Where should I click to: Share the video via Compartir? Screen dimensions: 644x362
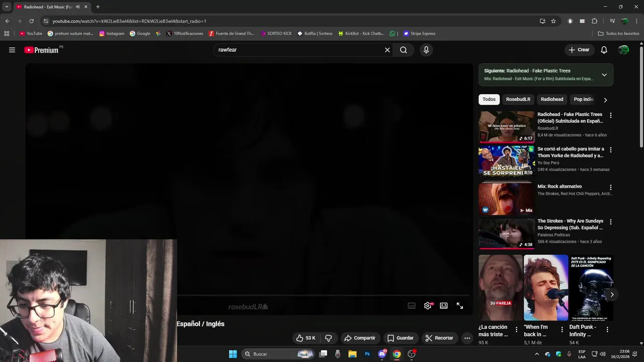pyautogui.click(x=360, y=338)
